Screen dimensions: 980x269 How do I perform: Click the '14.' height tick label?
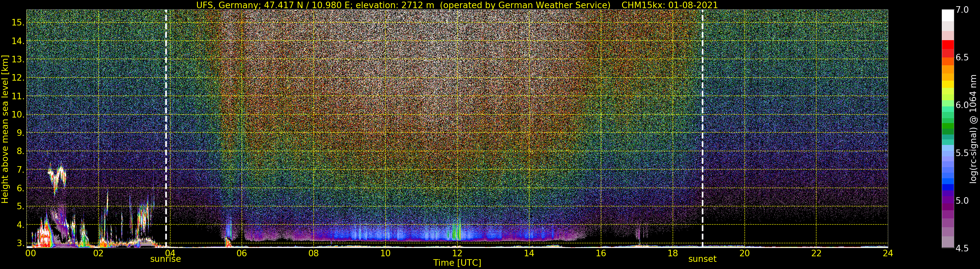click(18, 41)
